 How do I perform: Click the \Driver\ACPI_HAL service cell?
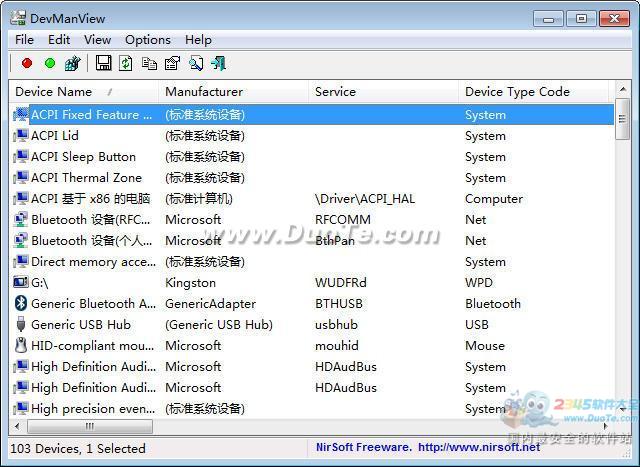click(365, 199)
